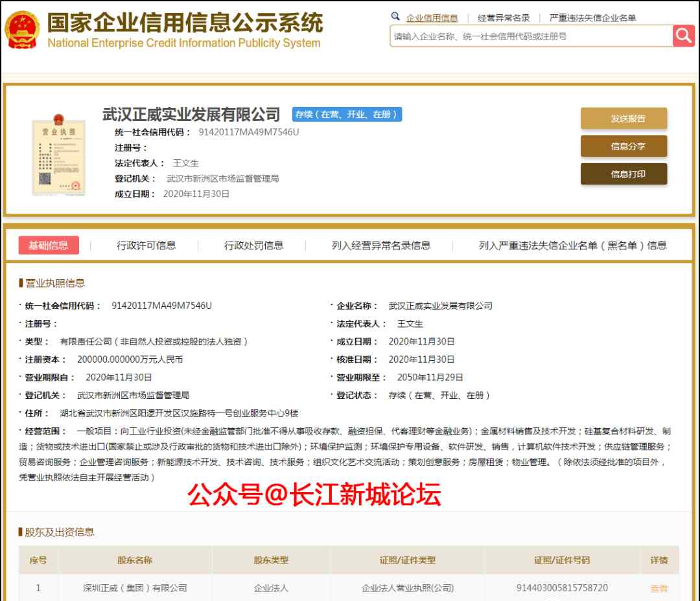Select 经营异常名录 search category
700x601 pixels.
point(504,18)
